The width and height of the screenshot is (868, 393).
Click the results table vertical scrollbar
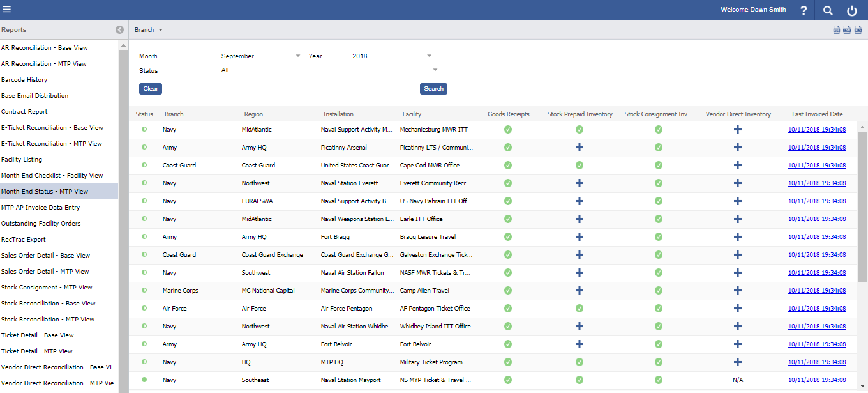(x=862, y=204)
